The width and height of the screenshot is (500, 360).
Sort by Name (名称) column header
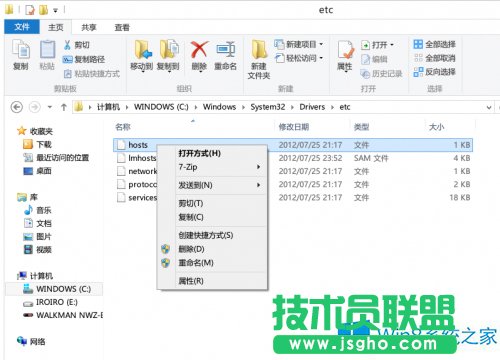coord(123,127)
